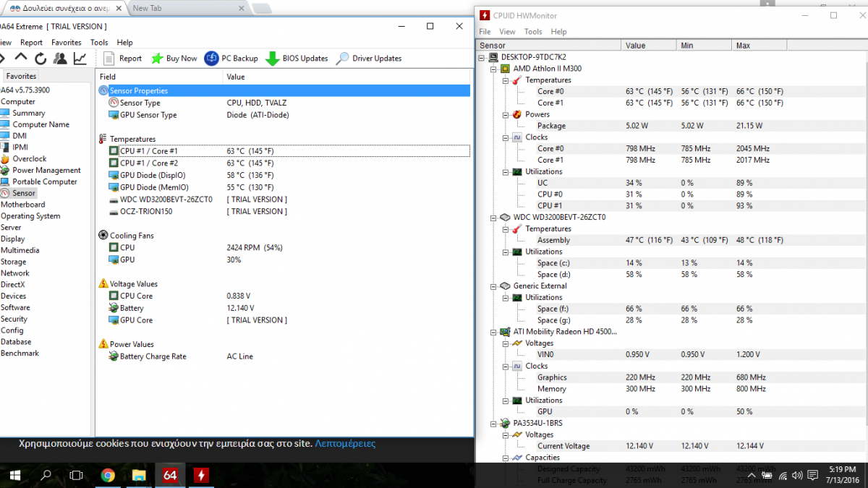This screenshot has height=488, width=868.
Task: Click the graph icon in AIDA64 toolbar
Action: click(80, 59)
